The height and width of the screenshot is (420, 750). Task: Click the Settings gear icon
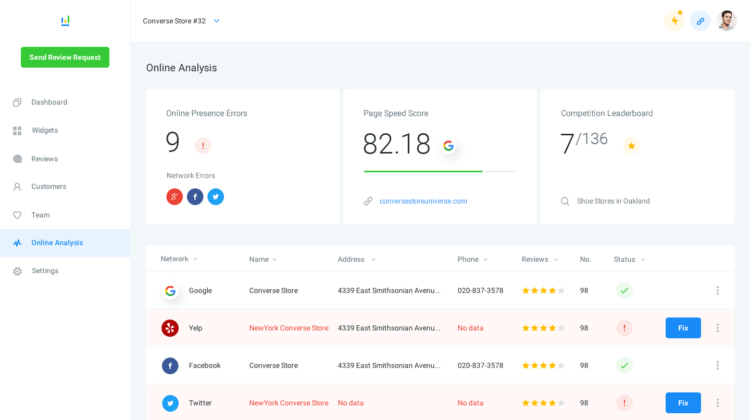pos(17,271)
